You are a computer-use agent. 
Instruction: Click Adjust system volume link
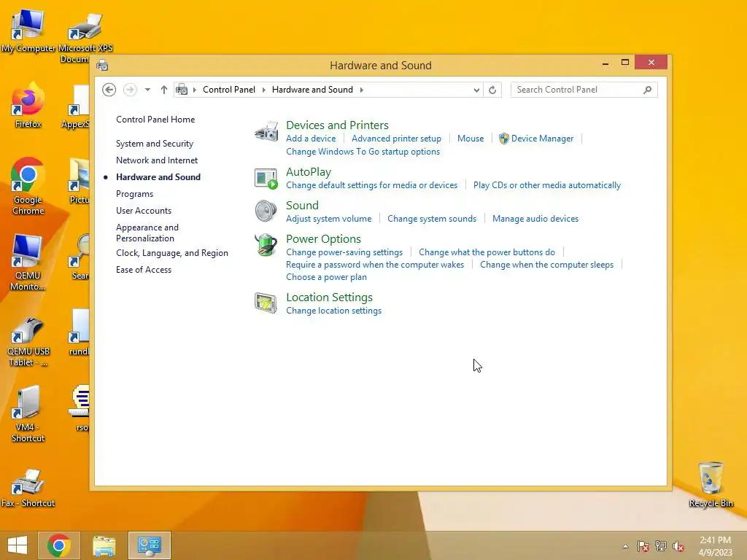tap(329, 219)
